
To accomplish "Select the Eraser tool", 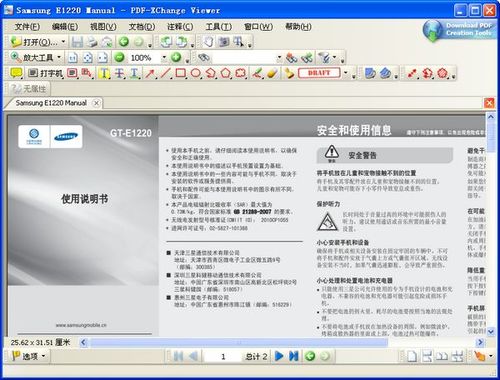I will (272, 73).
